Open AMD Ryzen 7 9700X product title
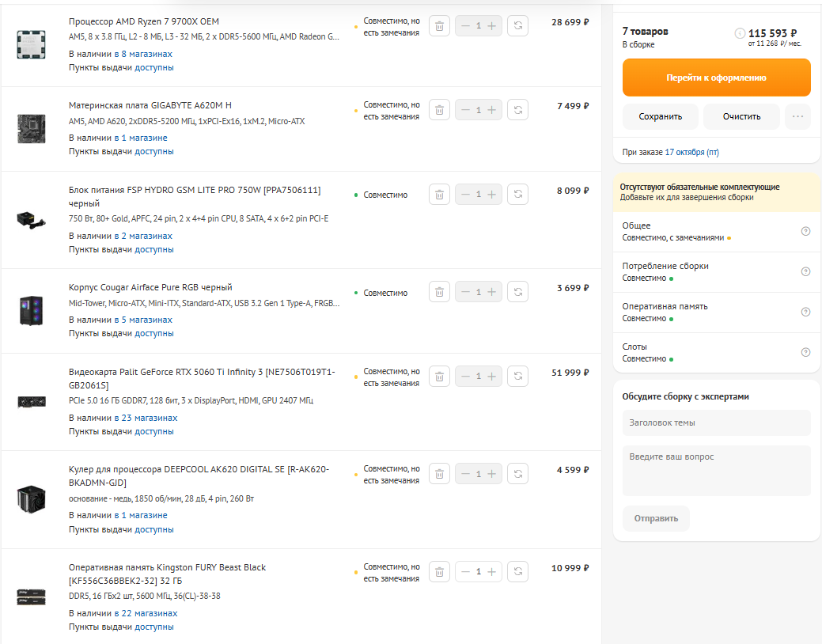This screenshot has width=822, height=644. click(144, 21)
